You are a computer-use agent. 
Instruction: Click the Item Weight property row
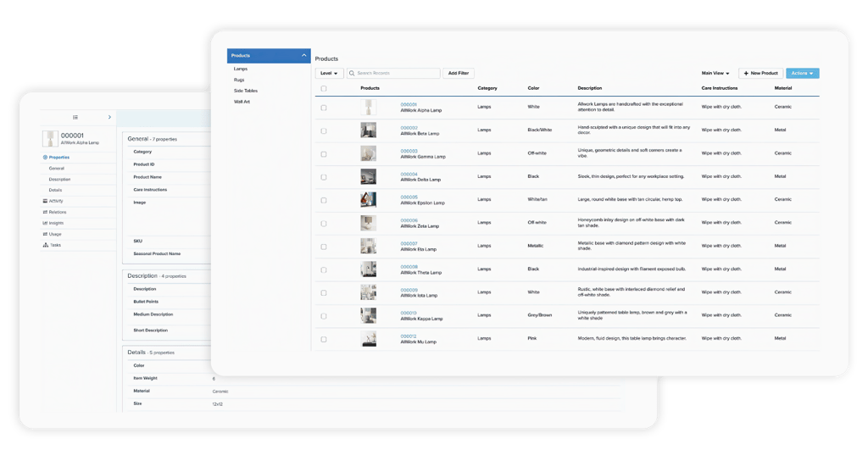pyautogui.click(x=145, y=378)
